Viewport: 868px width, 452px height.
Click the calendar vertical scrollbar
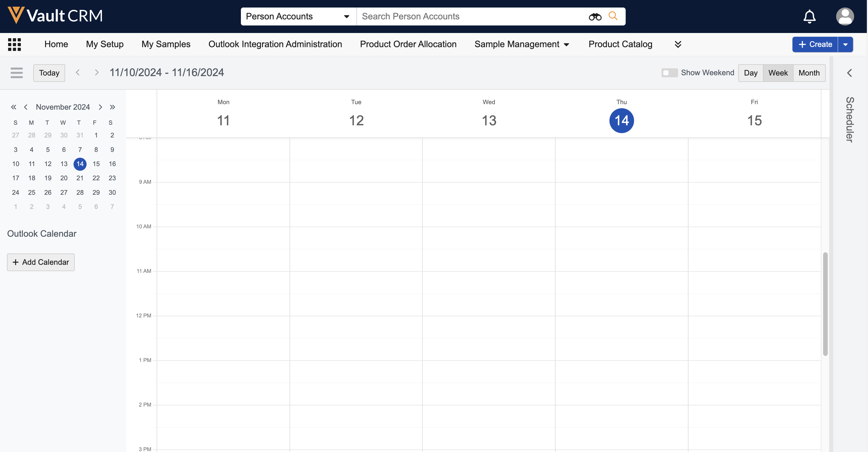click(x=825, y=304)
